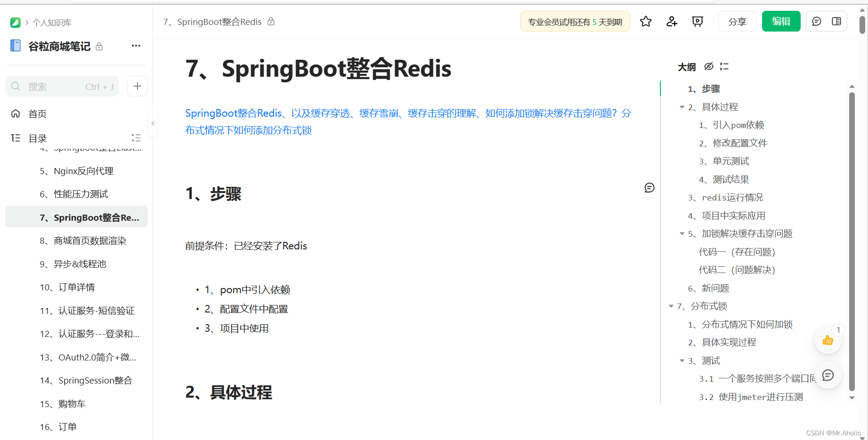Select 8、商城首页数据渲染 in the catalog
Viewport: 868px width, 440px height.
[x=83, y=240]
